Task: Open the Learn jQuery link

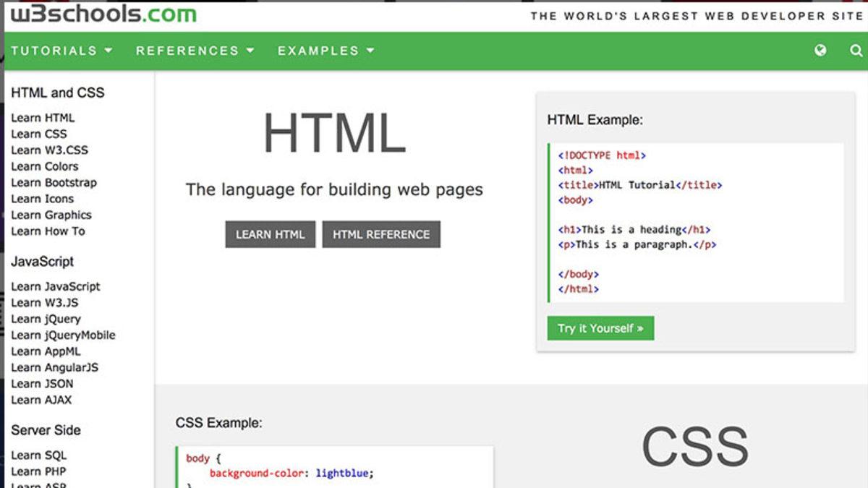Action: pos(46,319)
